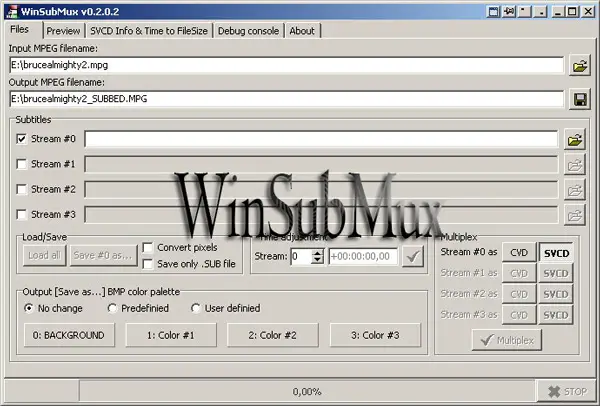This screenshot has height=406, width=600.
Task: Open the Preview tab
Action: click(x=64, y=31)
